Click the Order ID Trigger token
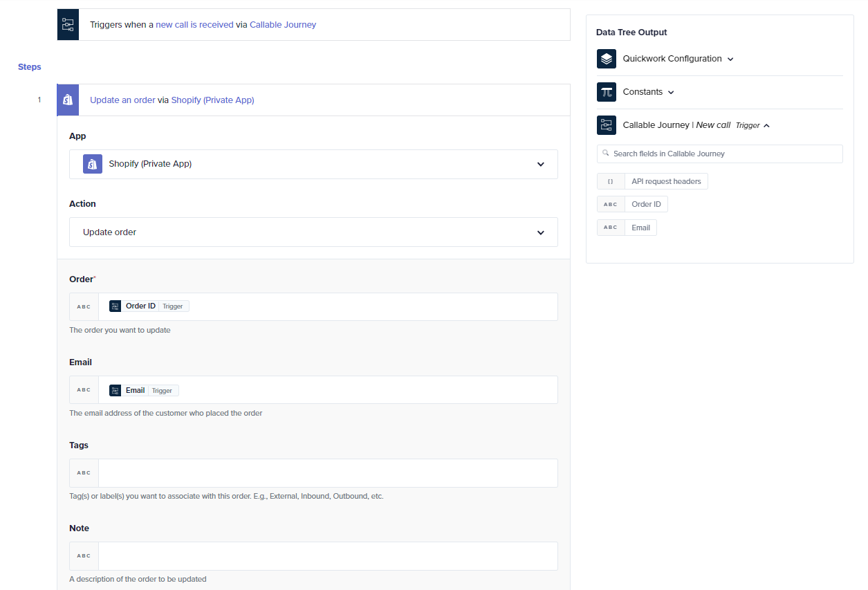This screenshot has height=590, width=868. click(149, 306)
